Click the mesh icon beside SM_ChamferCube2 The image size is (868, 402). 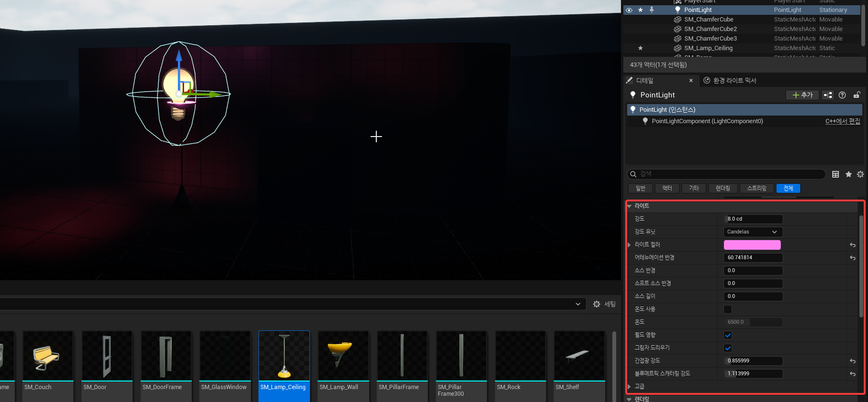point(678,29)
